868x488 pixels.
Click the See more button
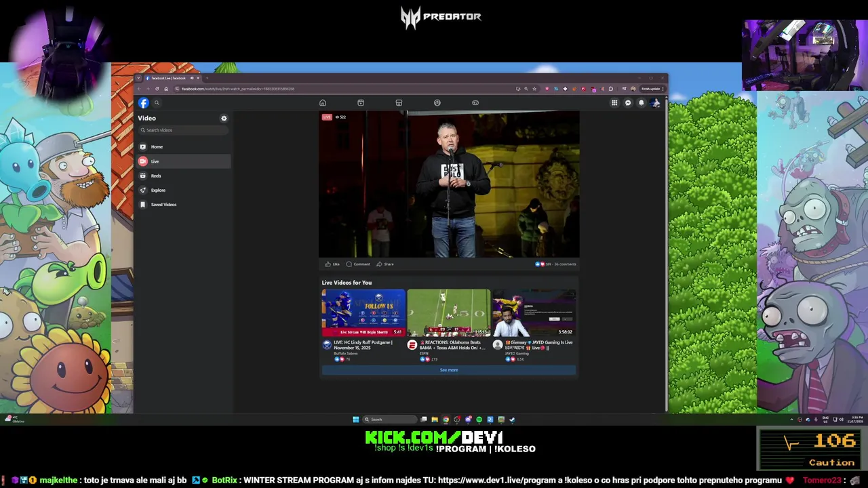449,370
